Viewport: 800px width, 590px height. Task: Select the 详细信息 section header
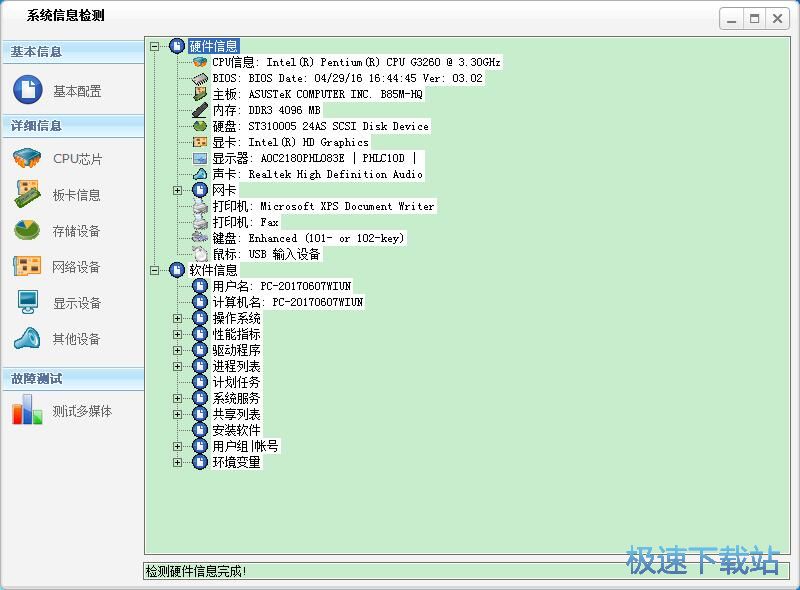pyautogui.click(x=73, y=126)
